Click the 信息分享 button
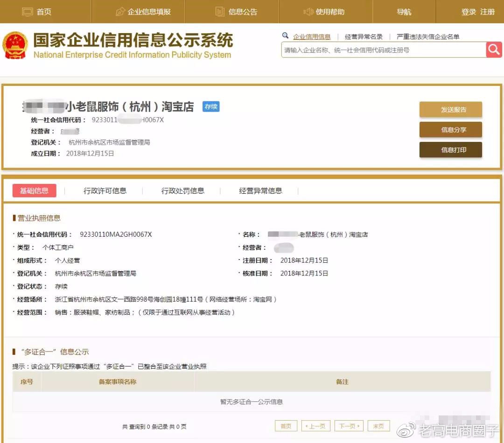This screenshot has width=504, height=443. [x=451, y=130]
